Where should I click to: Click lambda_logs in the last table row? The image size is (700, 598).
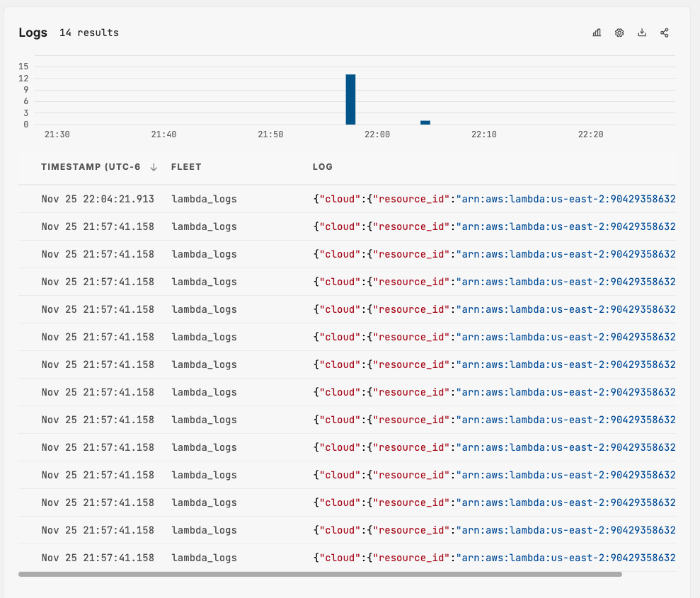[x=204, y=558]
